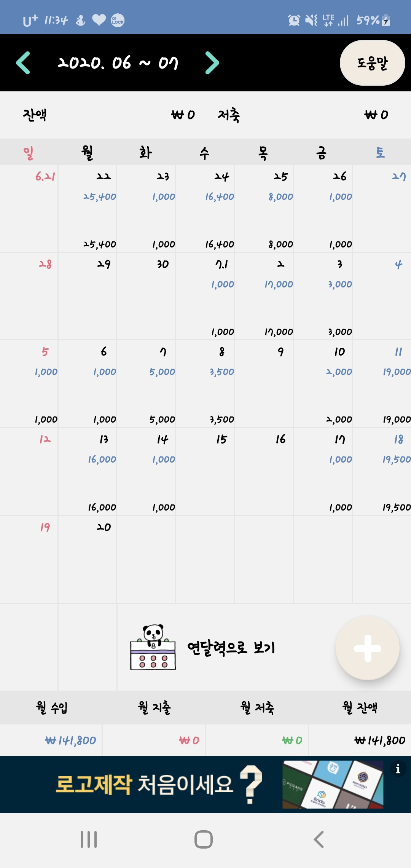
Task: Open the recent apps navigation icon
Action: pos(89,839)
